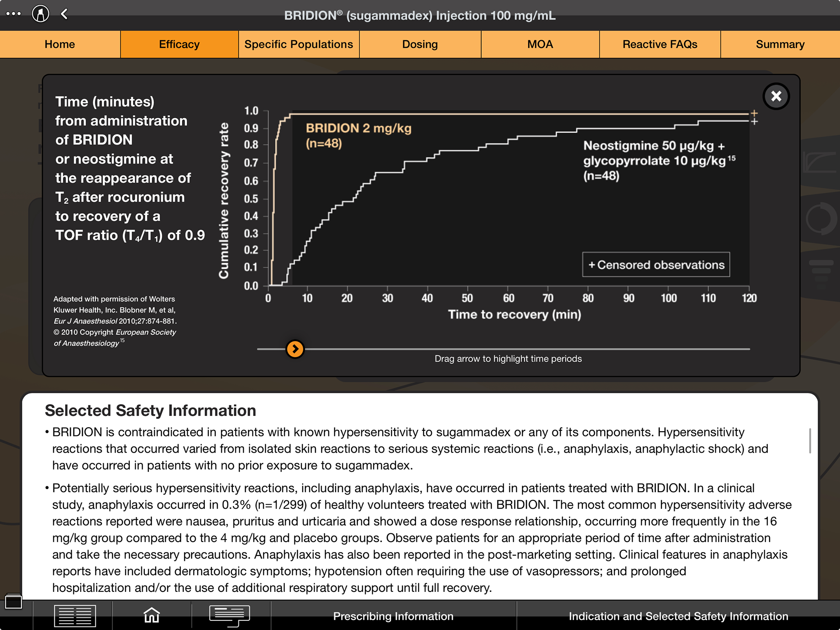Select the Efficacy tab
The height and width of the screenshot is (630, 840).
point(179,44)
